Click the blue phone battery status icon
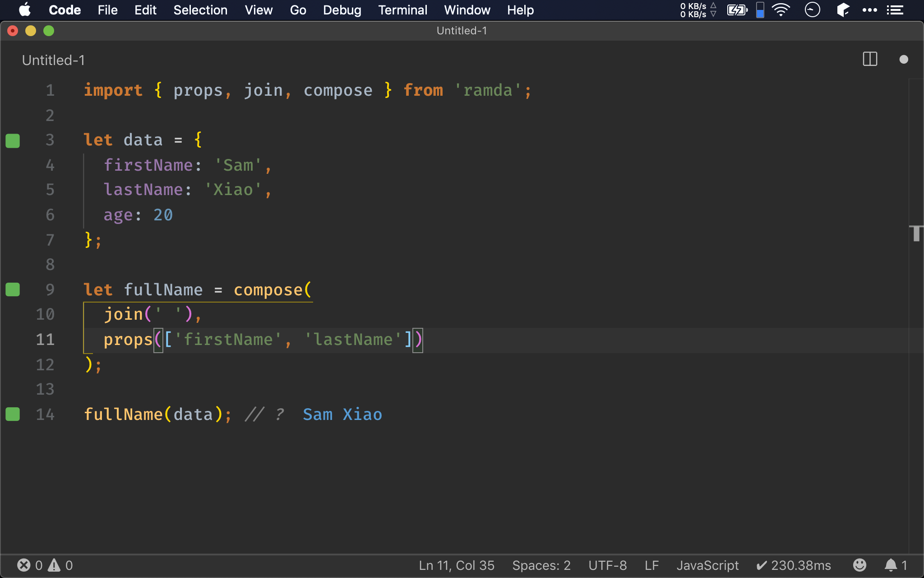 click(x=760, y=10)
